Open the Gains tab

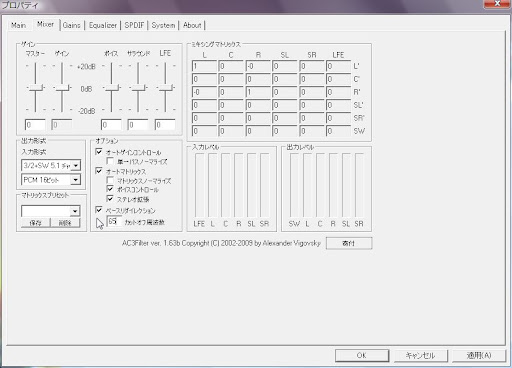pyautogui.click(x=72, y=25)
